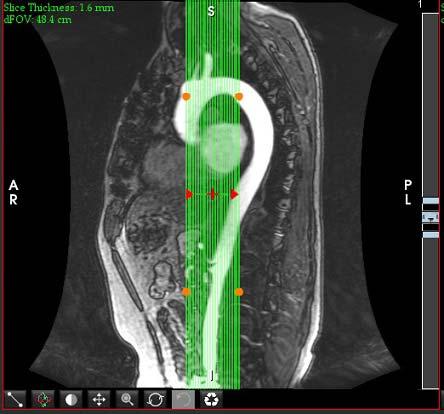The width and height of the screenshot is (444, 414).
Task: Click the 'S' superior orientation label
Action: click(211, 11)
